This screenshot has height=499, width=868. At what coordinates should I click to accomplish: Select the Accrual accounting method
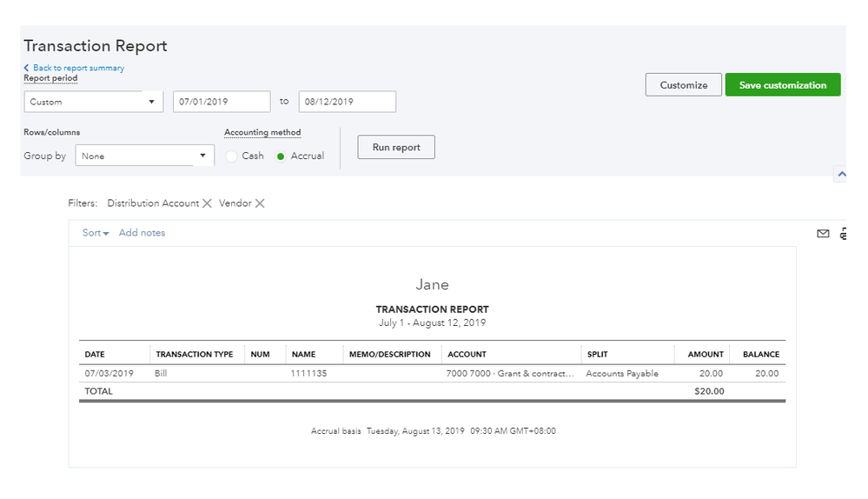[x=281, y=156]
